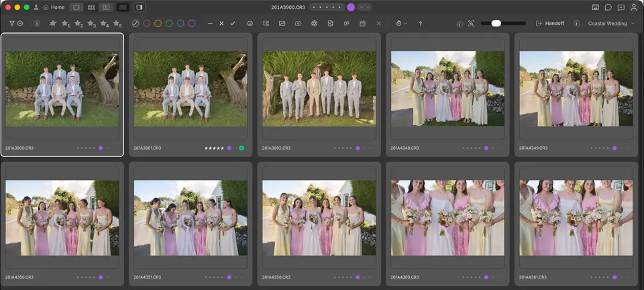Click rating dots on 261A4349.CR3
Viewport: 644px width, 290px height.
601,148
